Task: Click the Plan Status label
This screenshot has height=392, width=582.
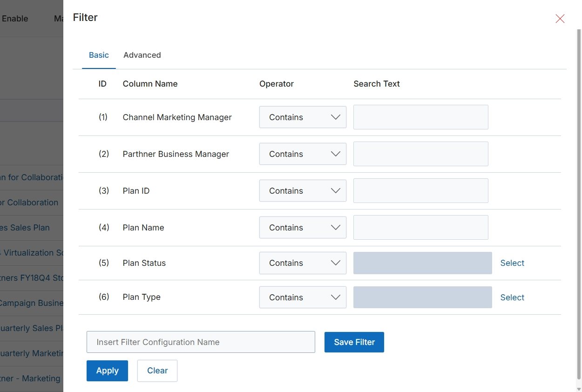Action: tap(144, 263)
